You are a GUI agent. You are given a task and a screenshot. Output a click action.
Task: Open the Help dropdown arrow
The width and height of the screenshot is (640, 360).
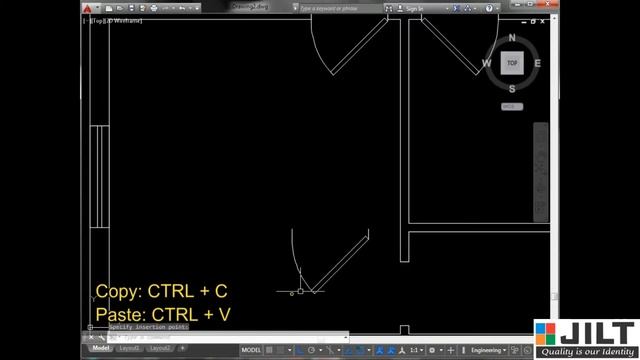pos(497,9)
